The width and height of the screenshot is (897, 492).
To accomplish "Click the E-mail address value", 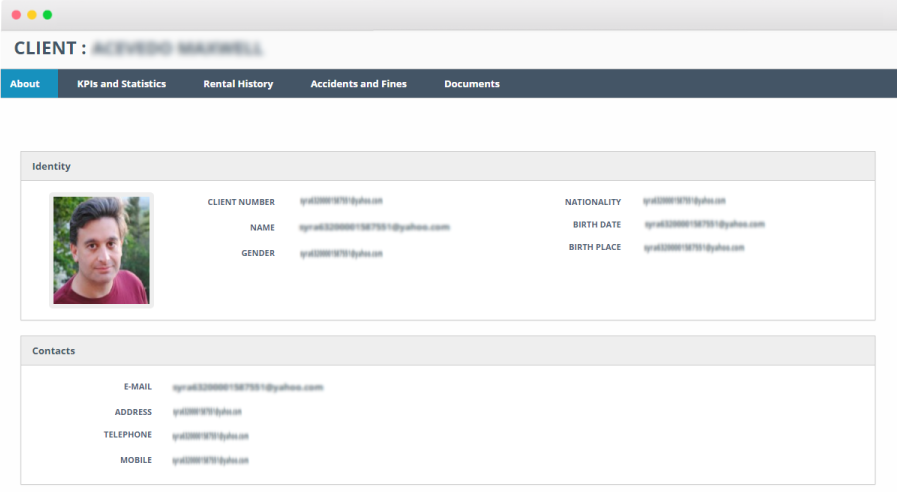I will [x=247, y=387].
